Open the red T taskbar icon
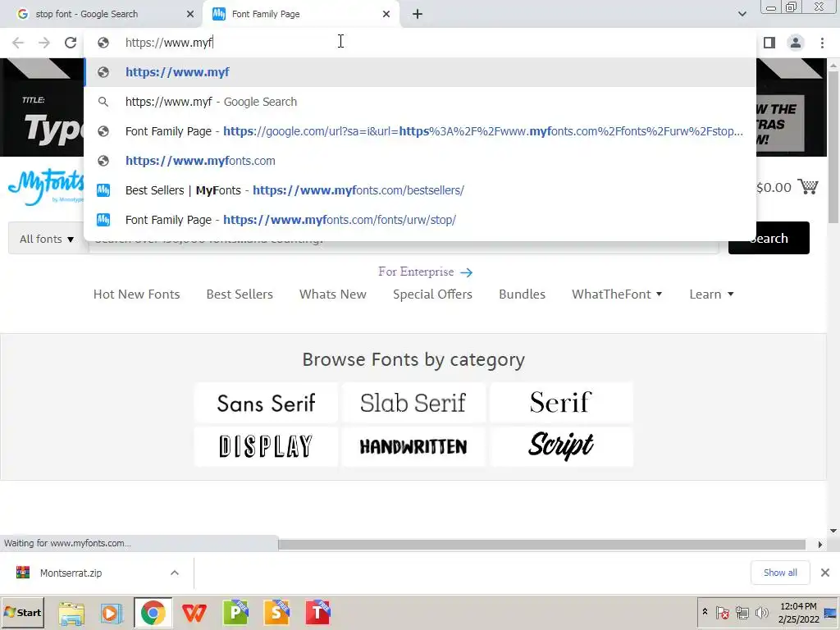This screenshot has height=630, width=840. tap(317, 613)
